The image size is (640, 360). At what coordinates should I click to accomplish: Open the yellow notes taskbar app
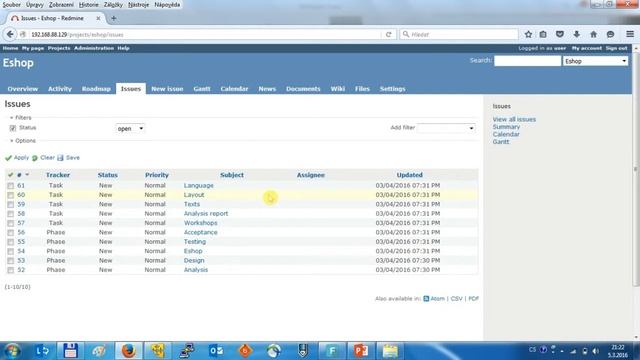[390, 351]
